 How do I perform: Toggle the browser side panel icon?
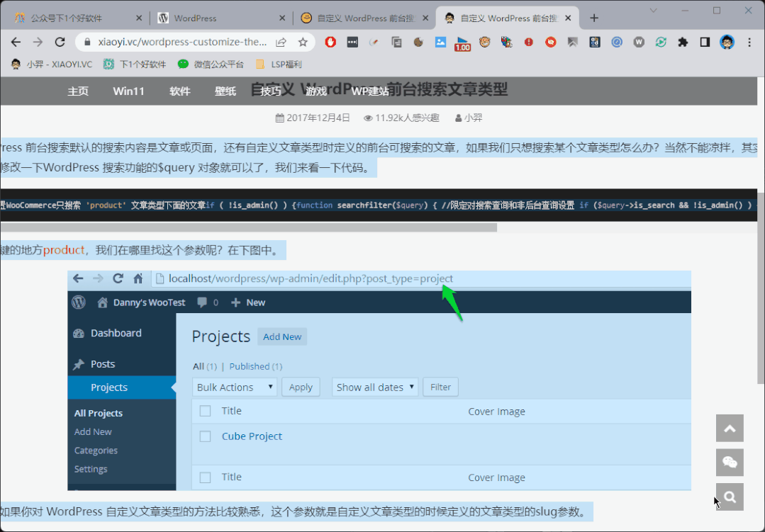(x=705, y=43)
